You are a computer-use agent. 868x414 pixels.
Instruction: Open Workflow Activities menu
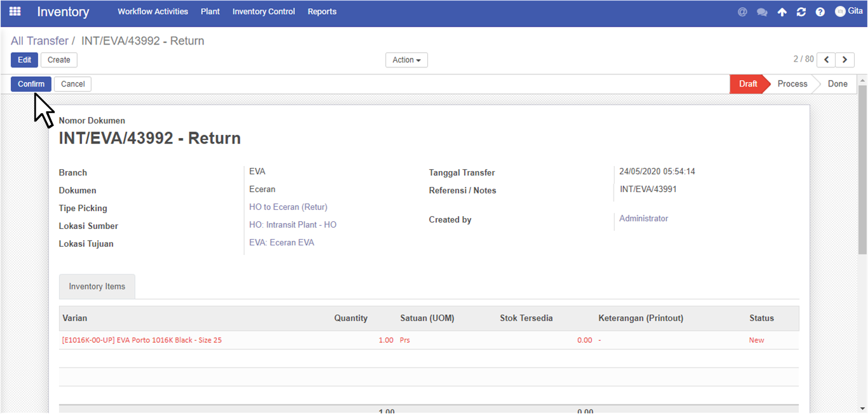pos(153,11)
